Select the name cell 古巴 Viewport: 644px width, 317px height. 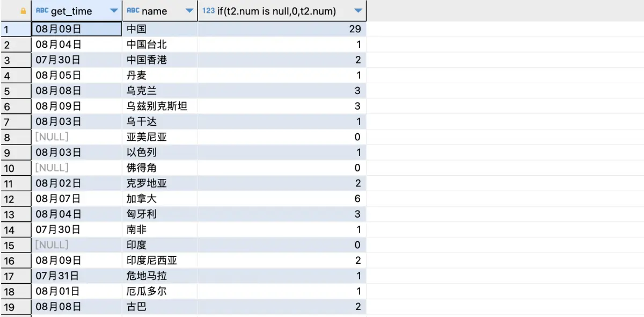click(x=160, y=307)
